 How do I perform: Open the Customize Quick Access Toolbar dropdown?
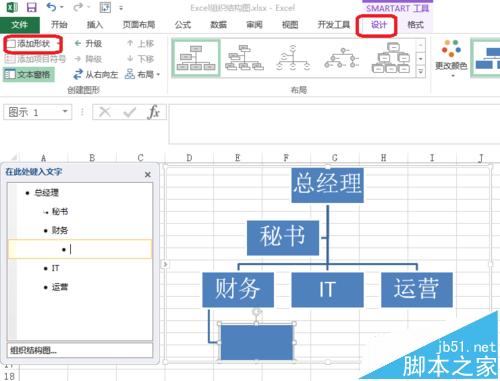[x=121, y=8]
